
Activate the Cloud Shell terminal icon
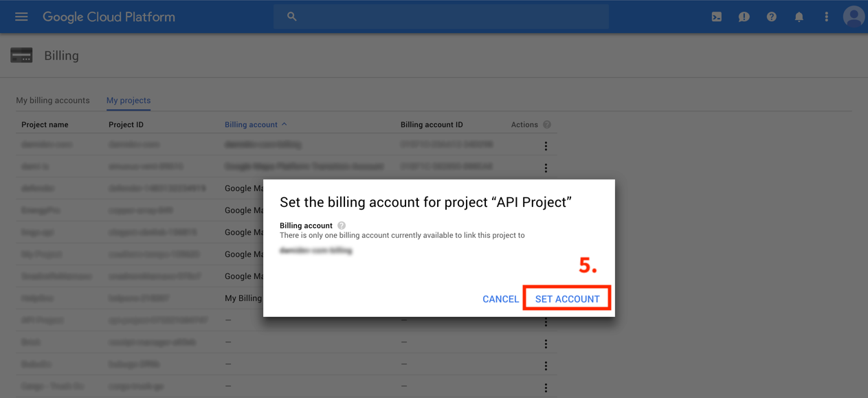(x=716, y=16)
